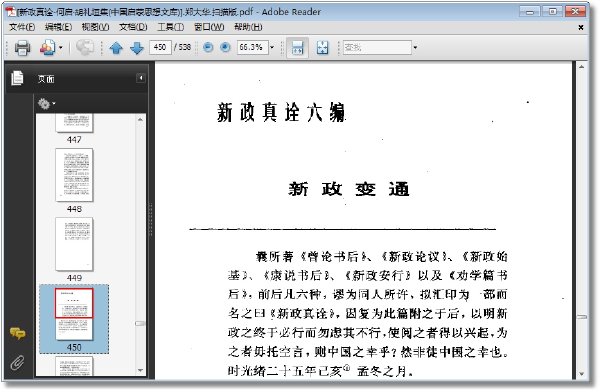The width and height of the screenshot is (600, 392).
Task: Click the zoom percentage field 66.3%
Action: [x=252, y=47]
